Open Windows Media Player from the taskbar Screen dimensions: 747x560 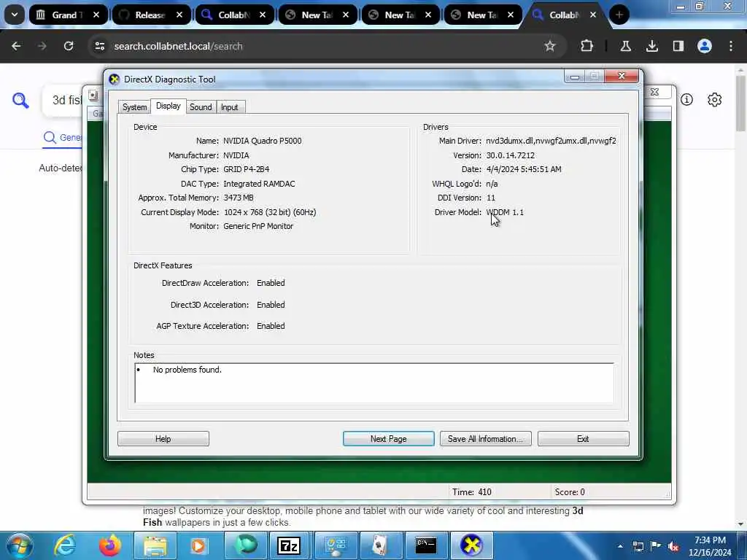[198, 545]
